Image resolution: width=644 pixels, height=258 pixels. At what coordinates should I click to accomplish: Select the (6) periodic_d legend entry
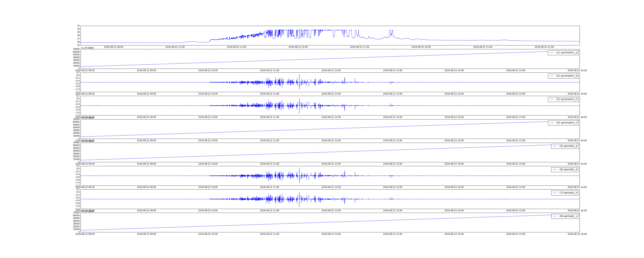[x=568, y=170]
